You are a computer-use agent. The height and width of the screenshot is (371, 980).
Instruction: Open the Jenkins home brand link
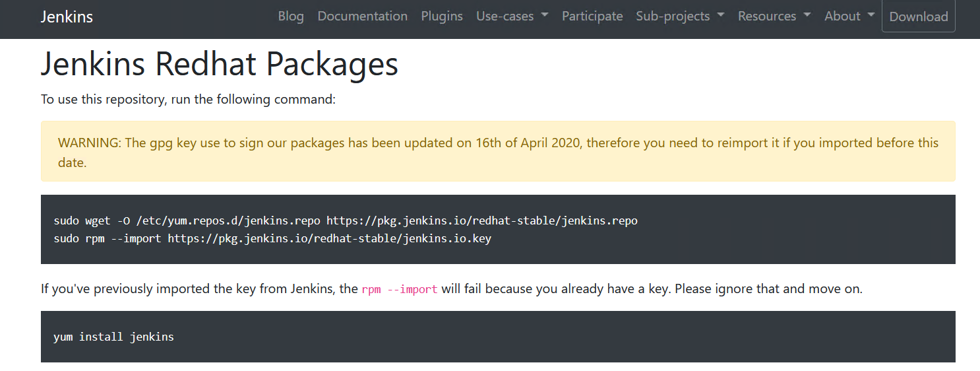coord(67,17)
